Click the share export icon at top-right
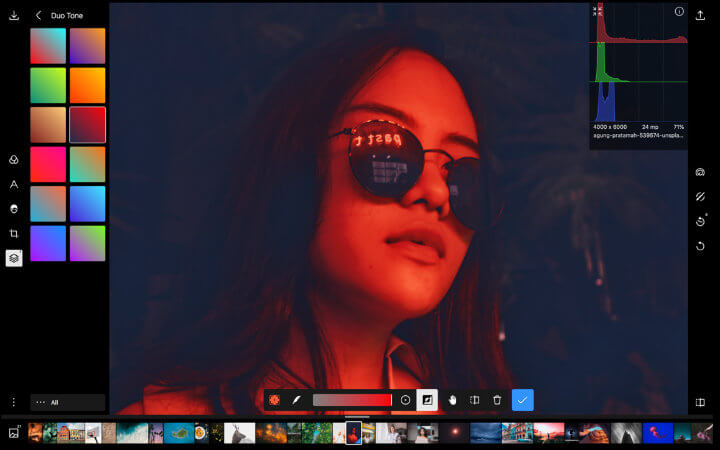This screenshot has width=720, height=450. point(700,15)
